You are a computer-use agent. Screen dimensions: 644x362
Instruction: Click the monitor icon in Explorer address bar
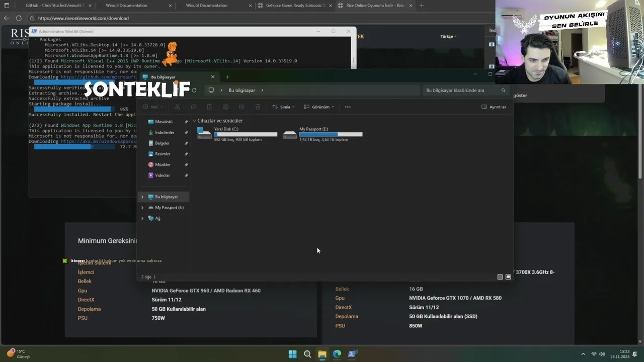click(211, 90)
